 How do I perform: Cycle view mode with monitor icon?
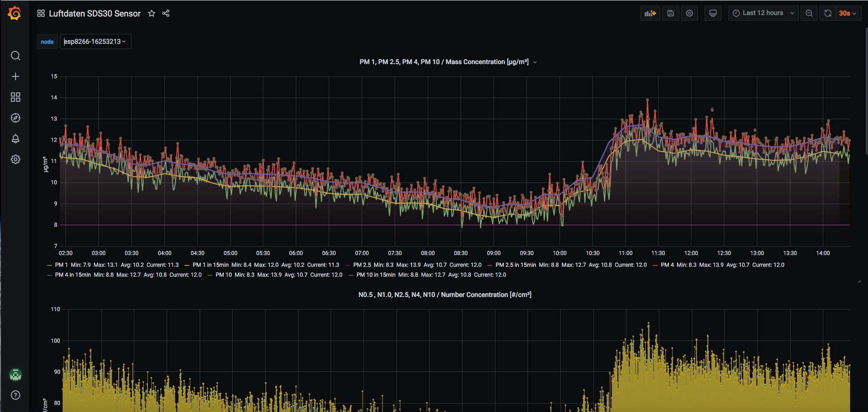713,13
